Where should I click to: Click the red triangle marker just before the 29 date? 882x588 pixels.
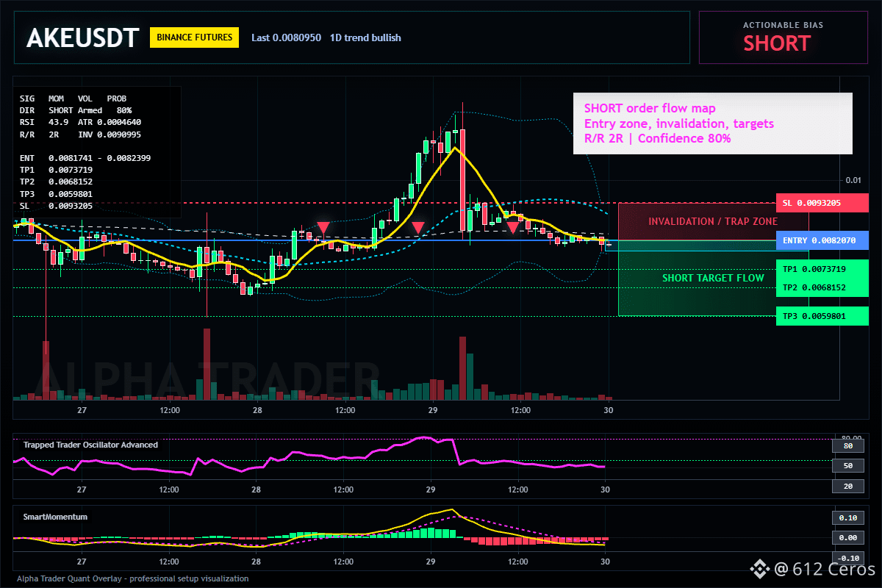(417, 228)
